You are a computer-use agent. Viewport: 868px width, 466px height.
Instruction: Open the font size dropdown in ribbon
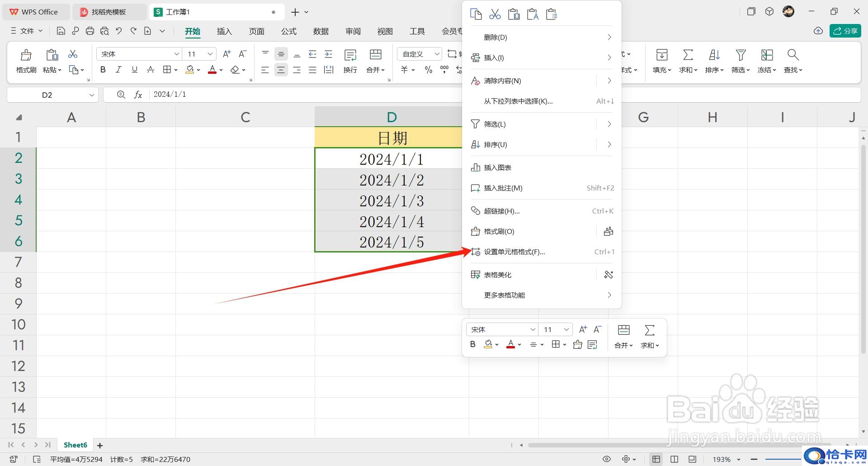210,54
